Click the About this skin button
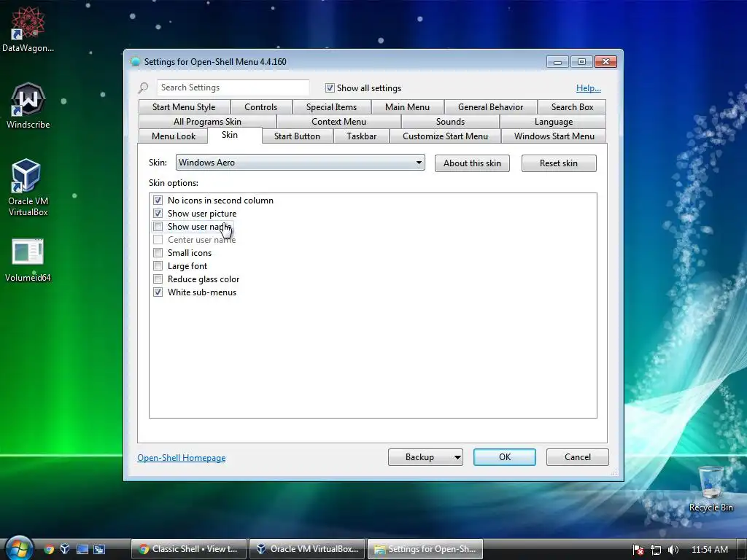Viewport: 747px width, 560px height. (472, 163)
